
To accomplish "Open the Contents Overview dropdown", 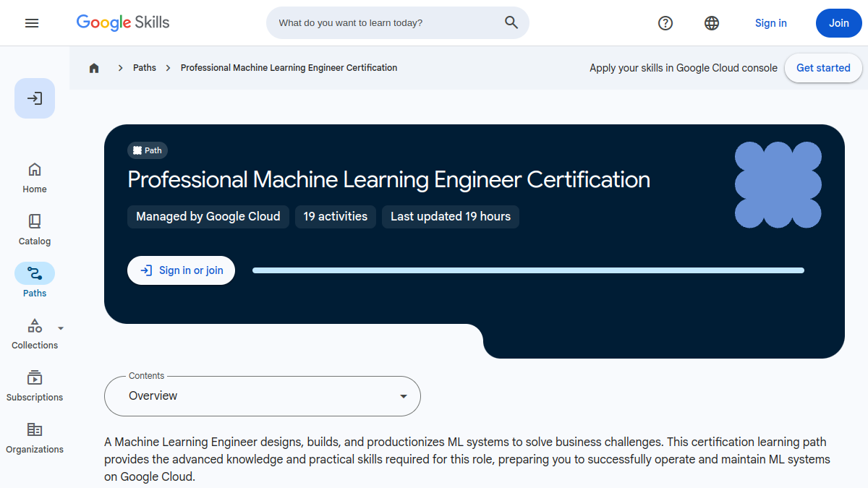I will [x=263, y=396].
